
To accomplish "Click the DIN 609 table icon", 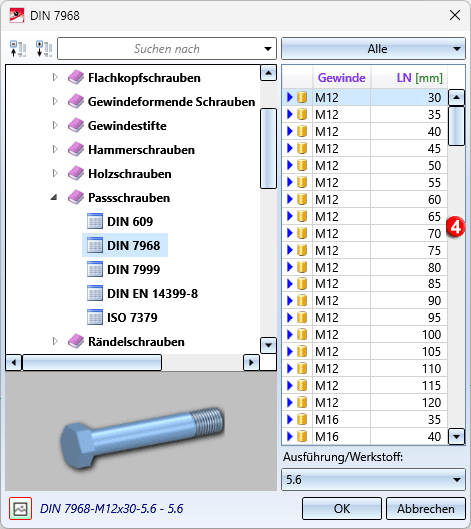I will pos(95,221).
